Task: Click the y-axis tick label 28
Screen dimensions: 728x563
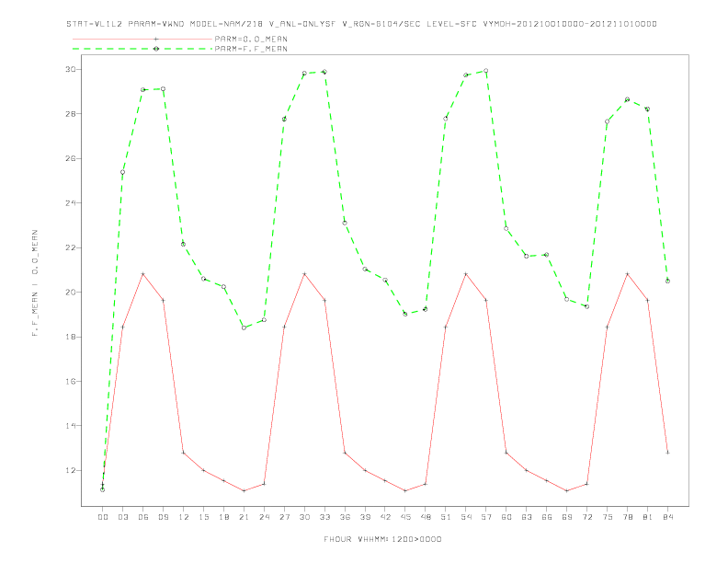Action: coord(71,114)
